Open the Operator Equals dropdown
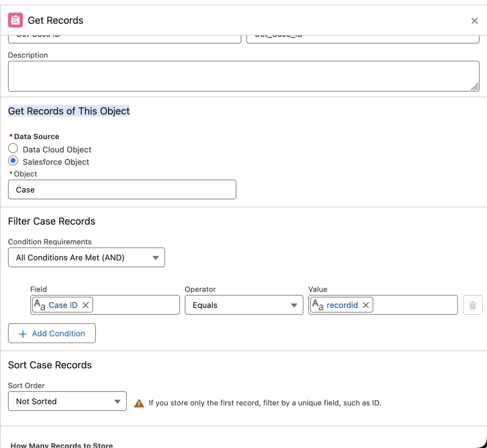The image size is (487, 448). point(244,305)
